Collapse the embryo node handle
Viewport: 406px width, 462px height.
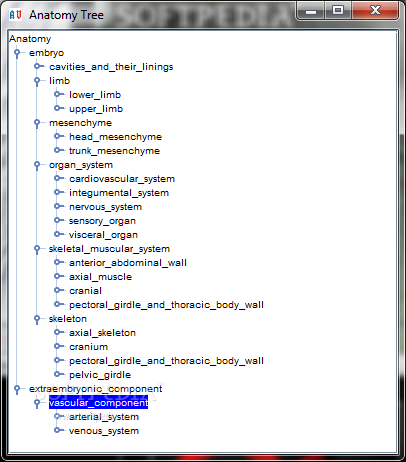pyautogui.click(x=17, y=53)
